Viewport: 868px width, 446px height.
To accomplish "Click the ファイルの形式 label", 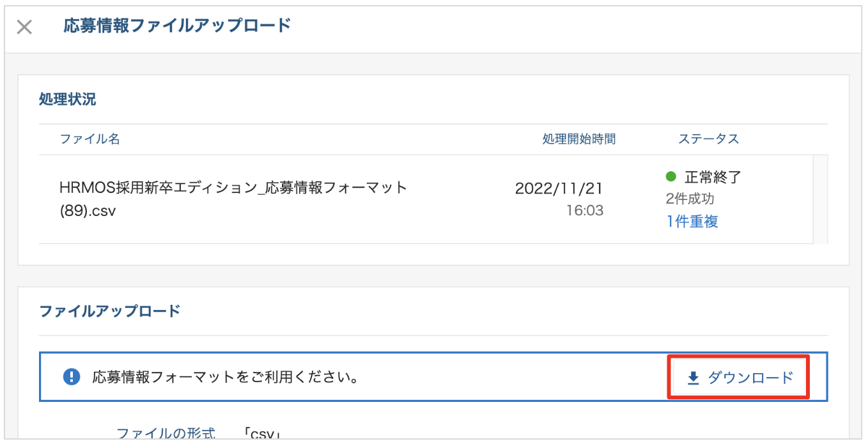I will coord(166,433).
